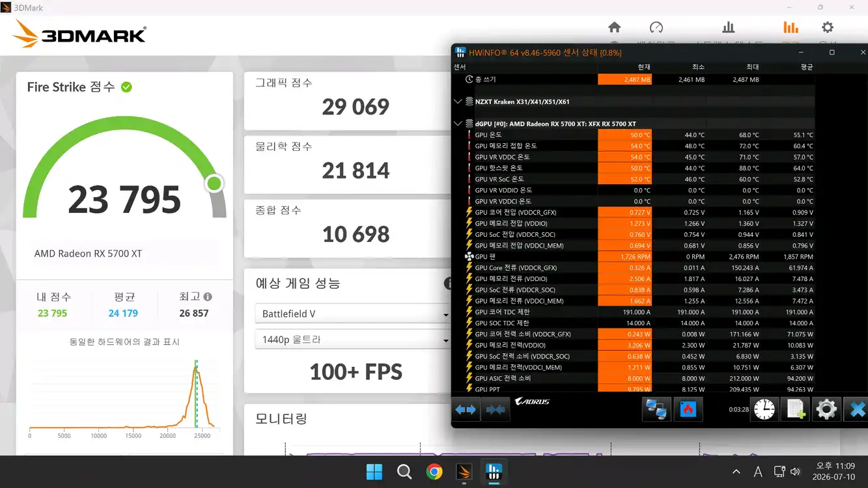This screenshot has height=488, width=868.
Task: Click the green check next to Fire Strike 점수
Action: 126,87
